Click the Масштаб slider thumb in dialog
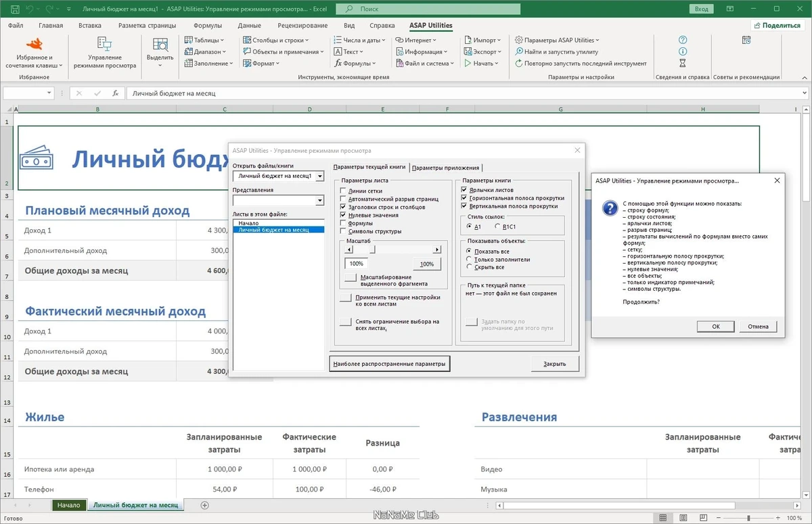Viewport: 812px width, 524px height. pyautogui.click(x=371, y=249)
